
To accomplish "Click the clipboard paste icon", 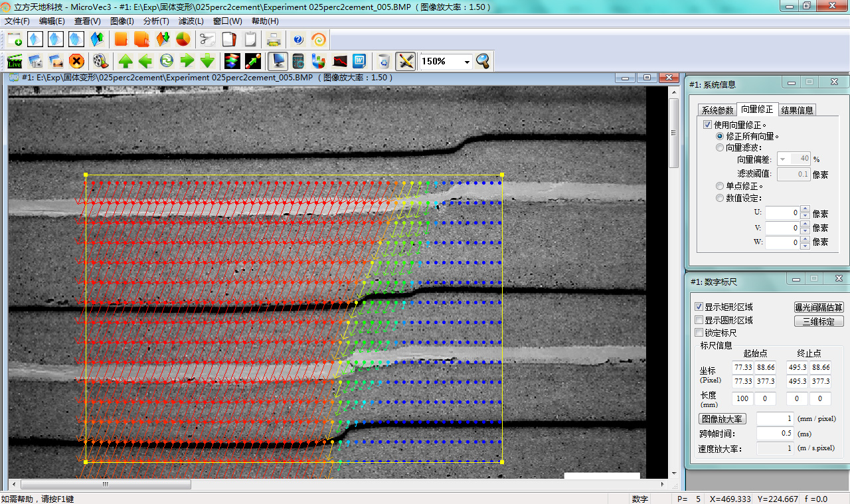I will [250, 39].
